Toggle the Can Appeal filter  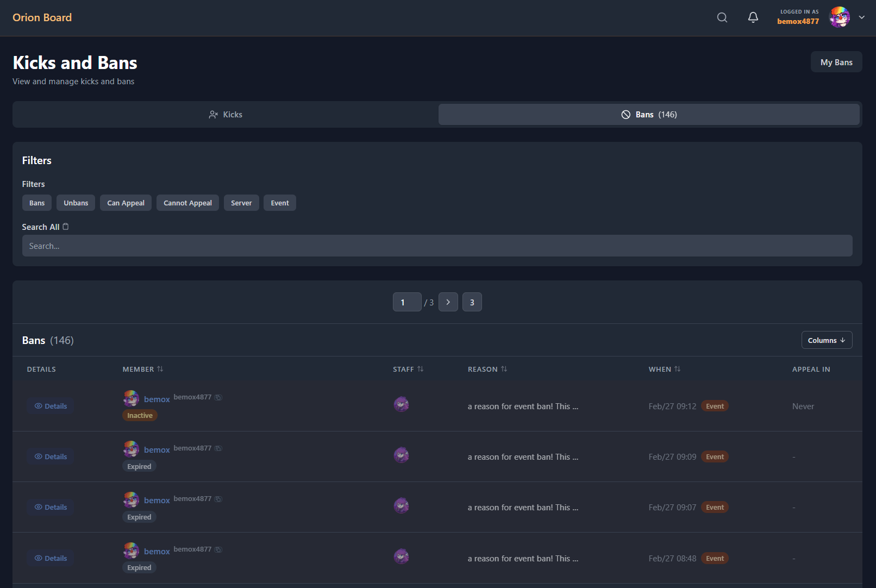(126, 203)
